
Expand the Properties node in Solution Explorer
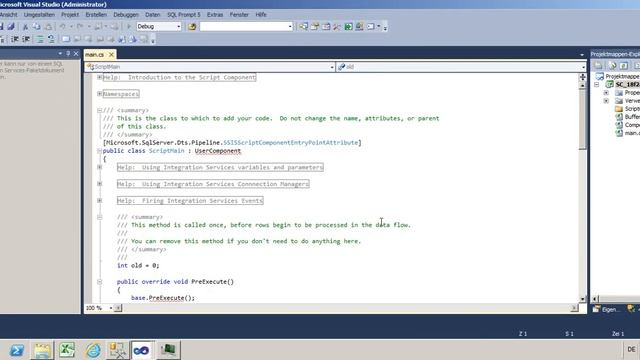coord(606,93)
